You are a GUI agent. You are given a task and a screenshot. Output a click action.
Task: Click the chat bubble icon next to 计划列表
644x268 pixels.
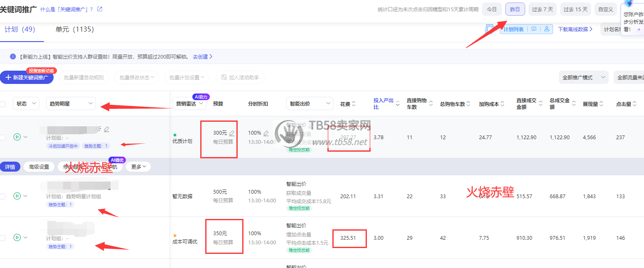coord(534,29)
